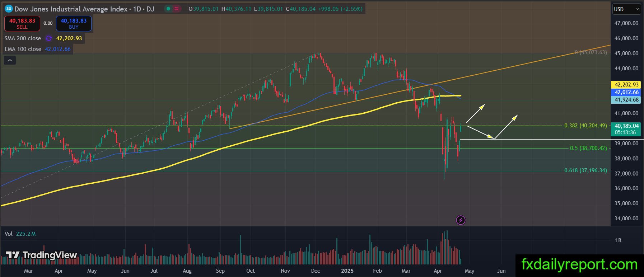Click the pink wavy data-mode icon
The height and width of the screenshot is (277, 644).
click(x=177, y=9)
